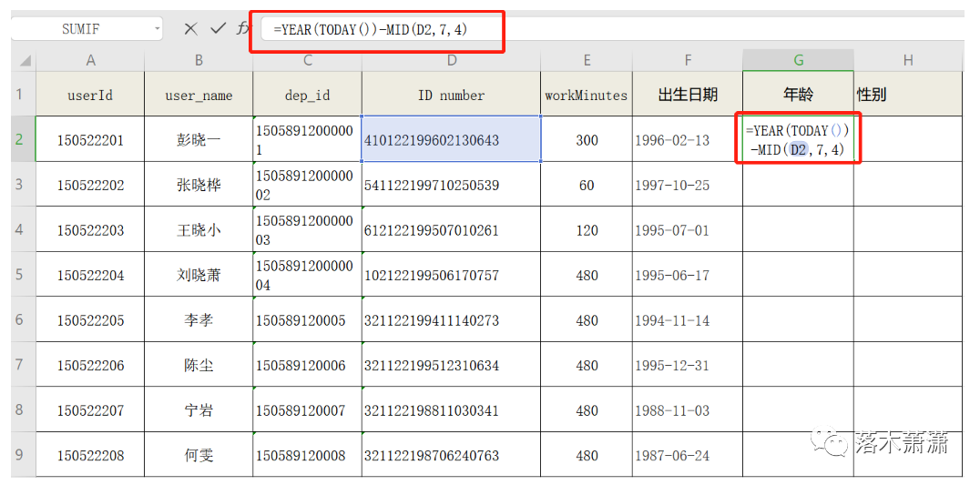980x485 pixels.
Task: Select column A header
Action: coord(91,61)
